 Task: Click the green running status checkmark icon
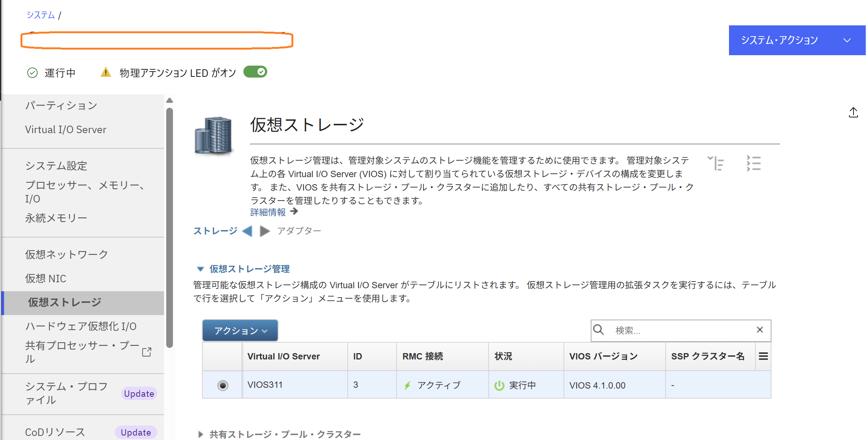(x=32, y=72)
